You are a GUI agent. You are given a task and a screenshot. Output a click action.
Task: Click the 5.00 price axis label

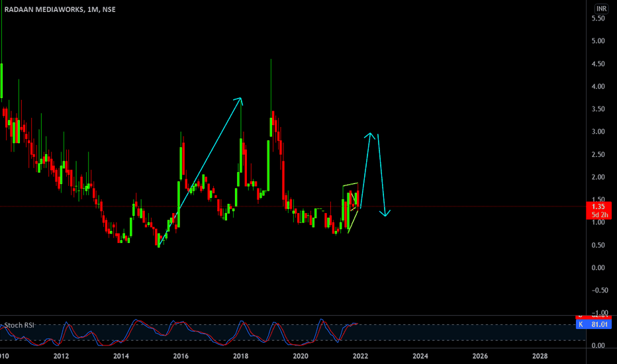pos(598,41)
